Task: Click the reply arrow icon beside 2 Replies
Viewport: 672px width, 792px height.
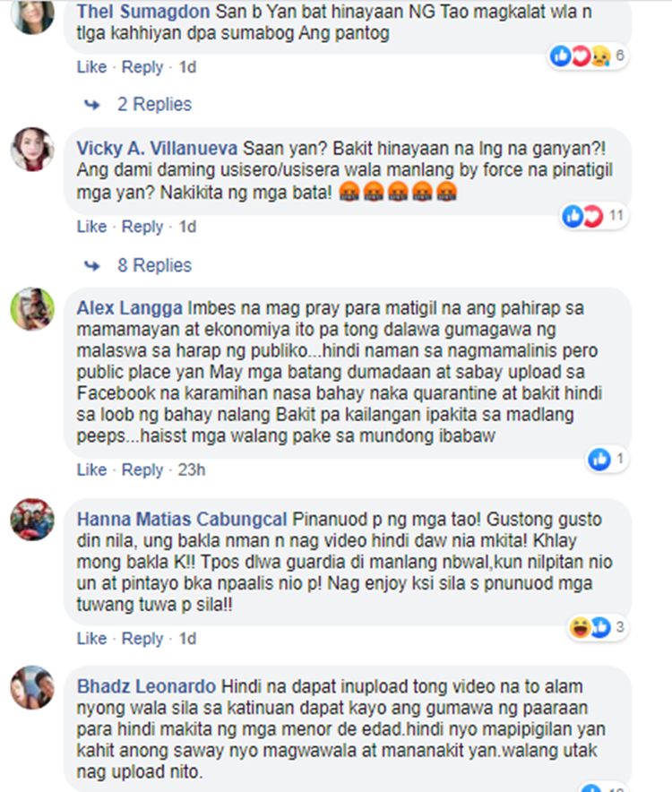Action: coord(92,105)
